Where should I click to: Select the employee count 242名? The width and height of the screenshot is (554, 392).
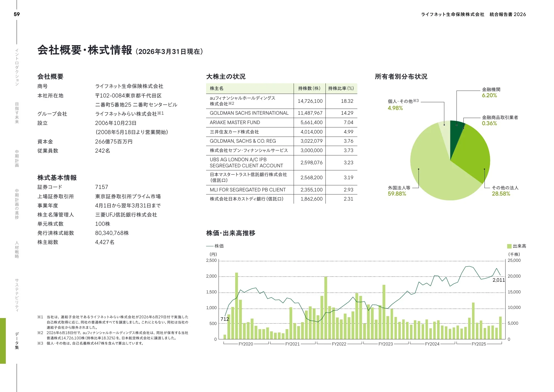(x=102, y=151)
